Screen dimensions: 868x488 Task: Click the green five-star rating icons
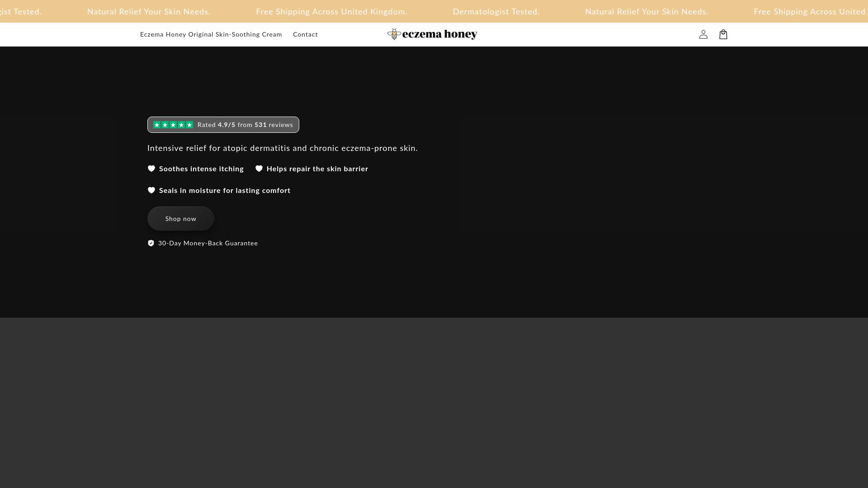[x=173, y=125]
